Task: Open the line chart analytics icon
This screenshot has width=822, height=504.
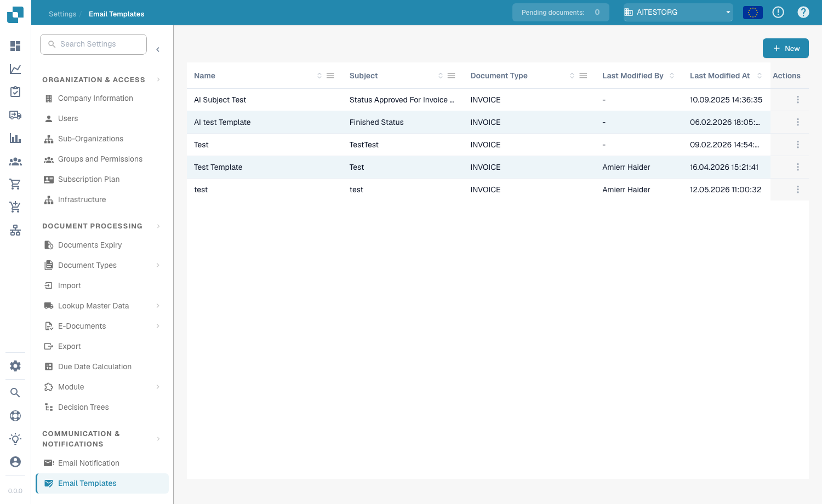Action: (x=15, y=69)
